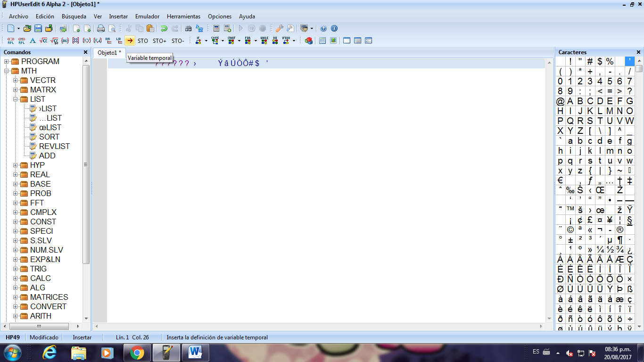This screenshot has width=644, height=362.
Task: Click the open file folder icon
Action: (27, 28)
